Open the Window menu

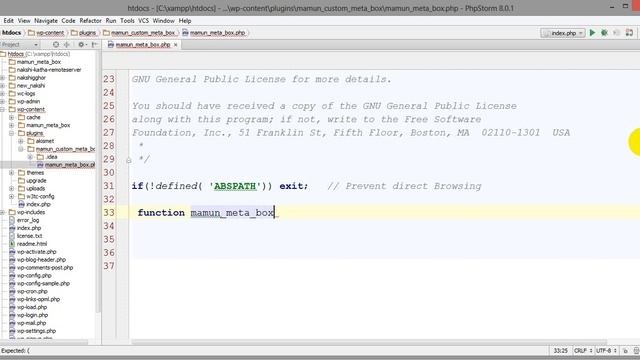click(163, 20)
